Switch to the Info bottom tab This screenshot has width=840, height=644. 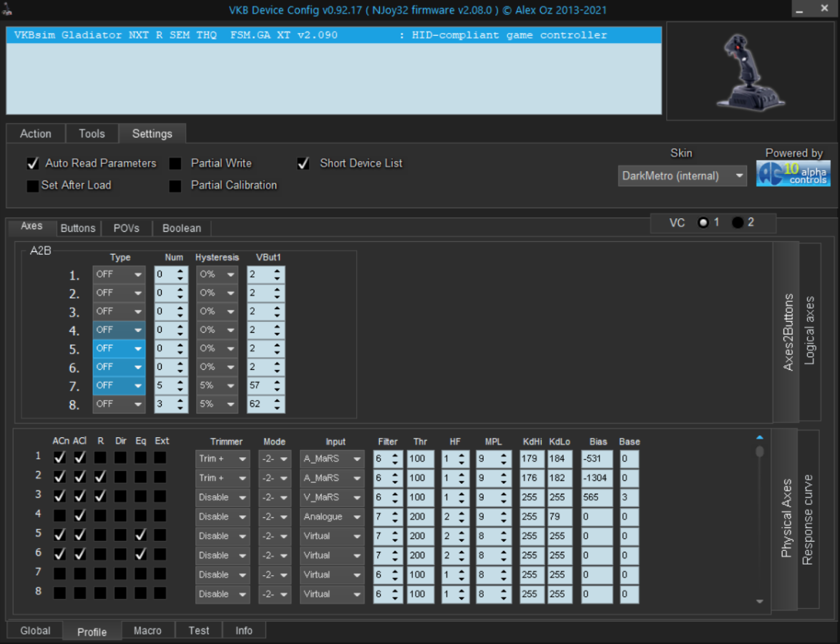[244, 630]
